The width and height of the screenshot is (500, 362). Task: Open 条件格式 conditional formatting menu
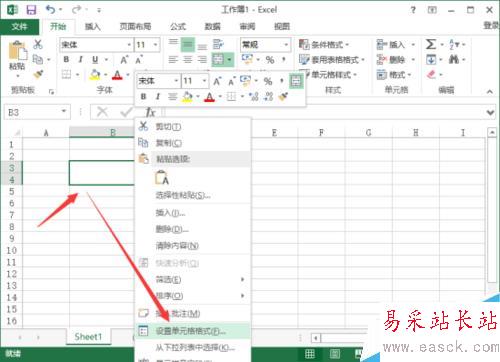tap(324, 44)
